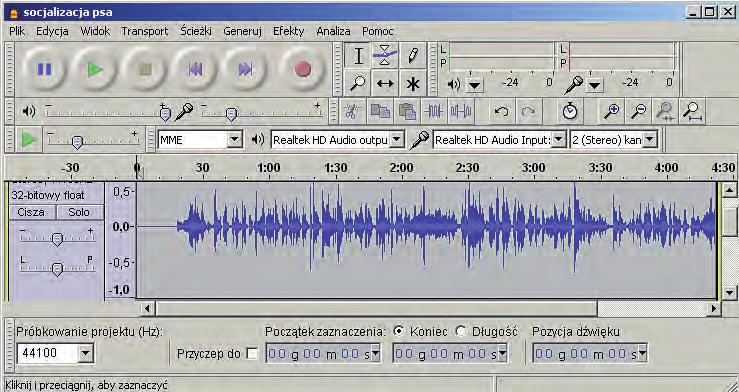739x392 pixels.
Task: Select the Zoom magnifier tool
Action: pos(358,84)
